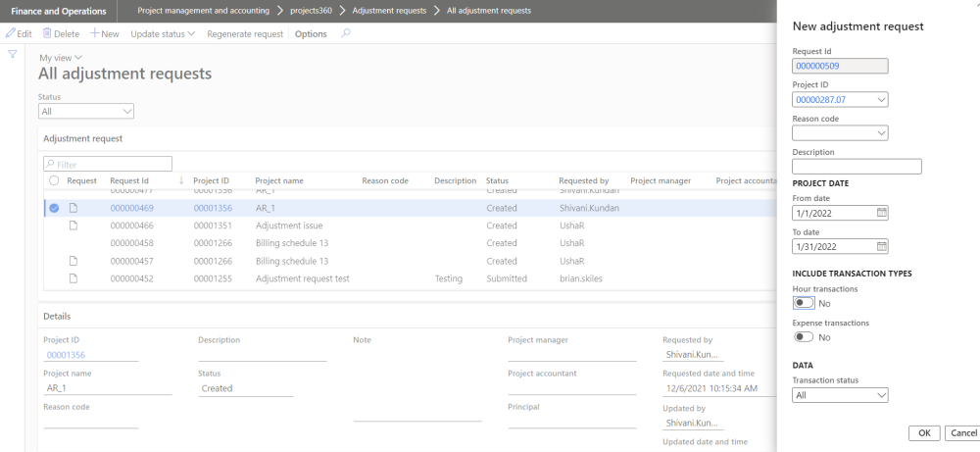
Task: Click the search magnifier in toolbar
Action: tap(345, 33)
